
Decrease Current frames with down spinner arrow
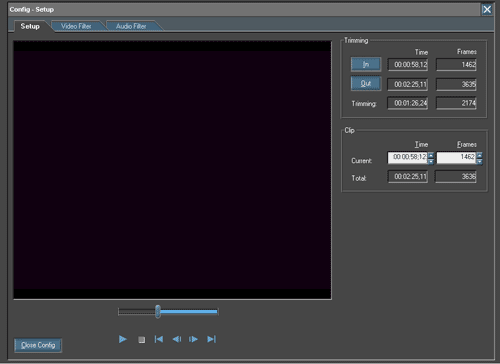479,161
